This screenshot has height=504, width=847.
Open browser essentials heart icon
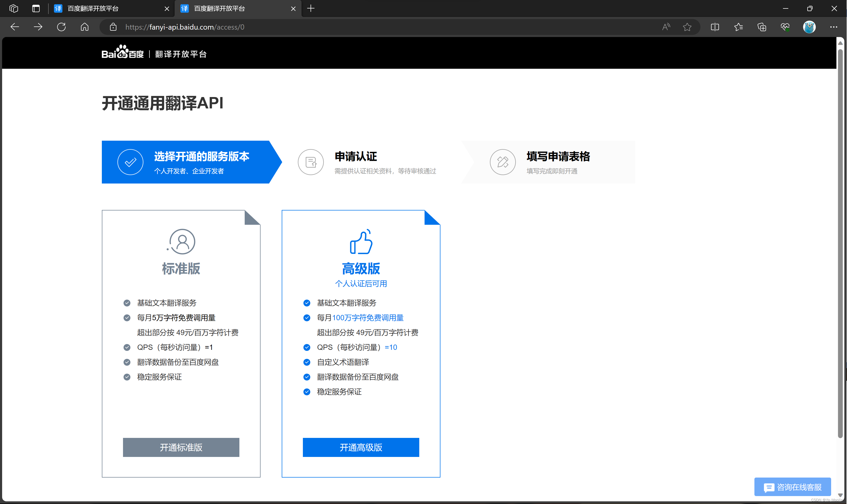(785, 27)
